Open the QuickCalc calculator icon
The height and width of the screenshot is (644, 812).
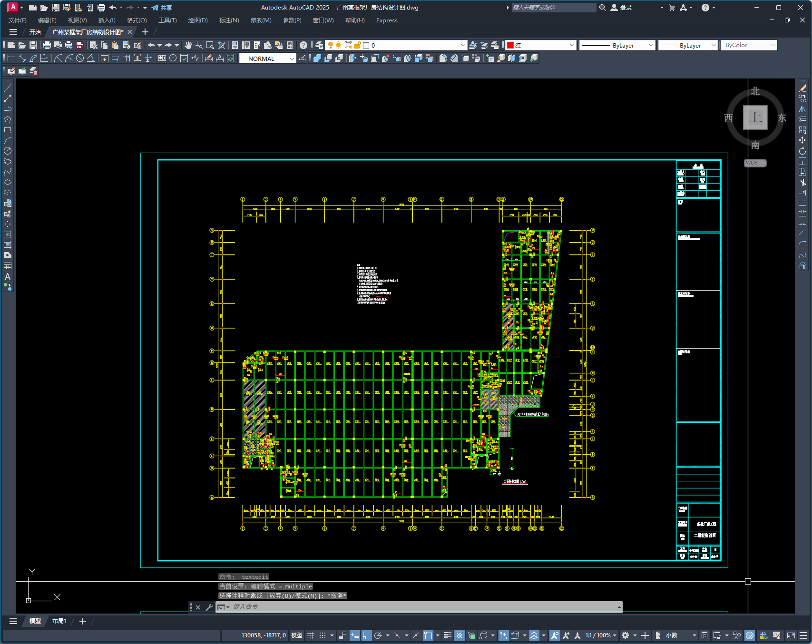pyautogui.click(x=290, y=45)
